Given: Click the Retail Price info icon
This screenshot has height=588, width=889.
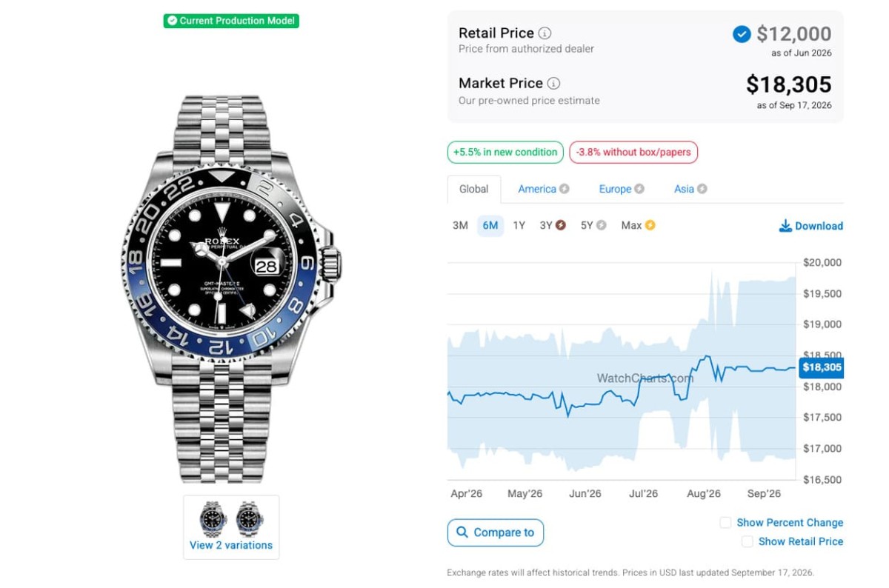Looking at the screenshot, I should pos(545,33).
